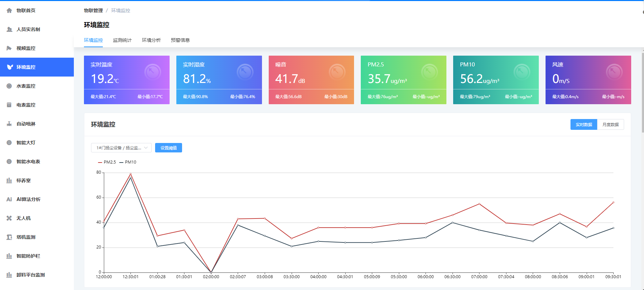Viewport: 644px width, 290px height.
Task: Click the gauge icon on 风速 card
Action: [614, 72]
